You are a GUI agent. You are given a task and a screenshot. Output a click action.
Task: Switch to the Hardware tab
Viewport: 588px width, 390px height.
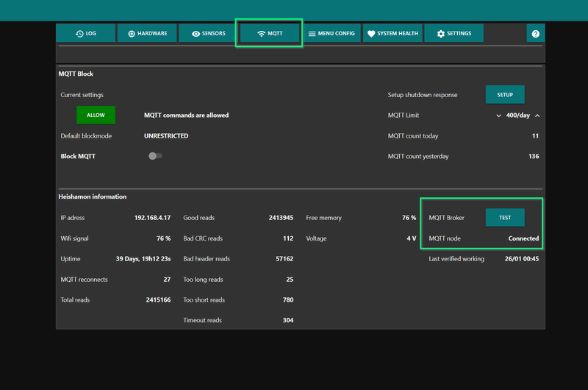coord(147,33)
